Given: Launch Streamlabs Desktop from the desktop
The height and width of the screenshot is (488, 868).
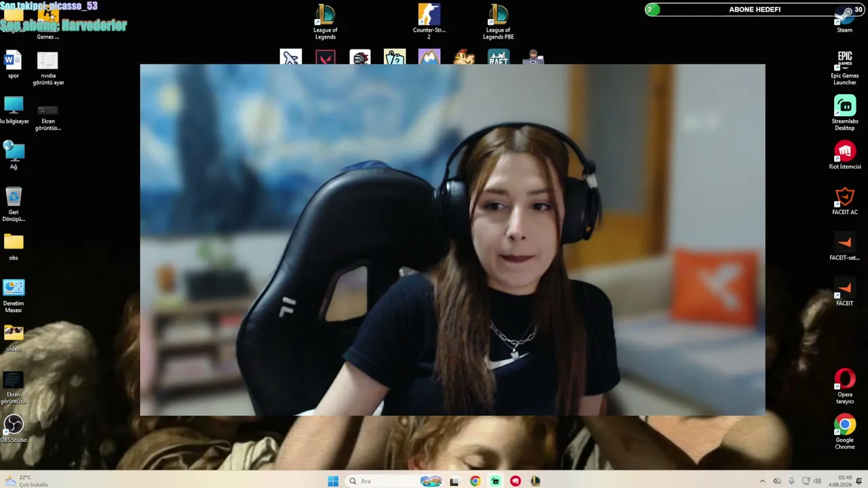Looking at the screenshot, I should 845,113.
